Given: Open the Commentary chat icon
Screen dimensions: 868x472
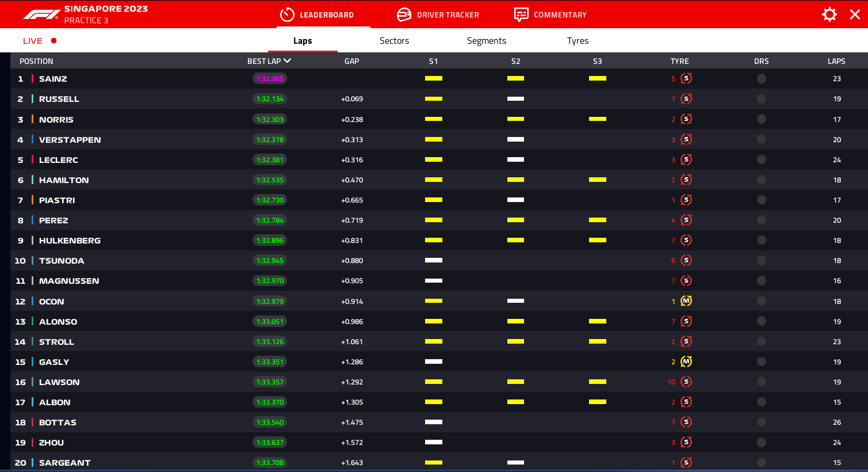Looking at the screenshot, I should (521, 14).
